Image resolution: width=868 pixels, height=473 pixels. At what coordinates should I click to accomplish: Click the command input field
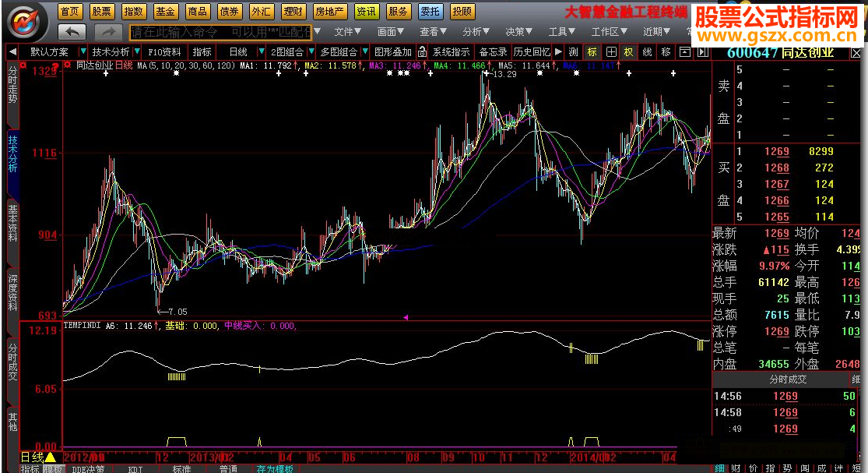point(220,32)
